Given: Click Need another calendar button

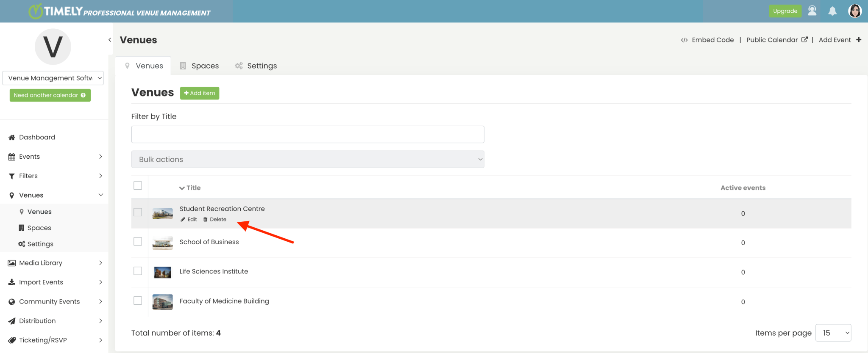Looking at the screenshot, I should 50,95.
